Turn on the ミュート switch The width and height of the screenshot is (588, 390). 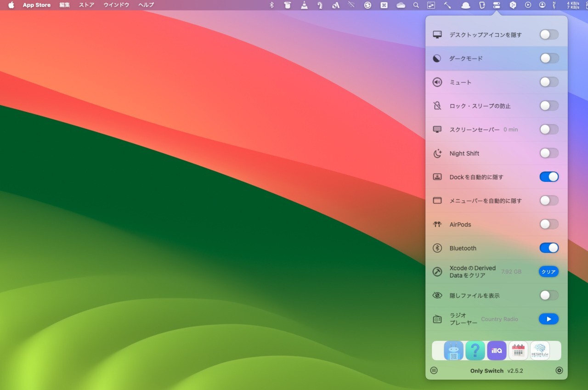click(549, 82)
